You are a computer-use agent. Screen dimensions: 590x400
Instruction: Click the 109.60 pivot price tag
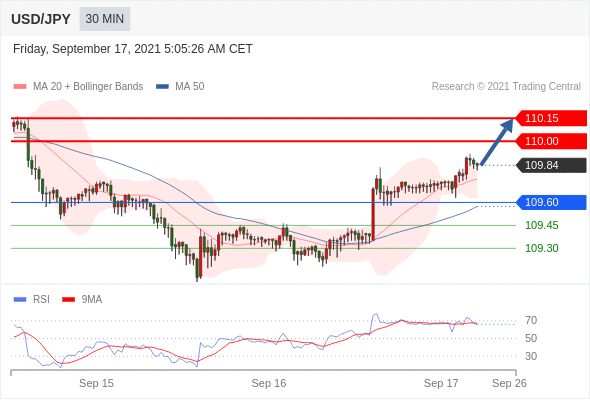point(551,202)
